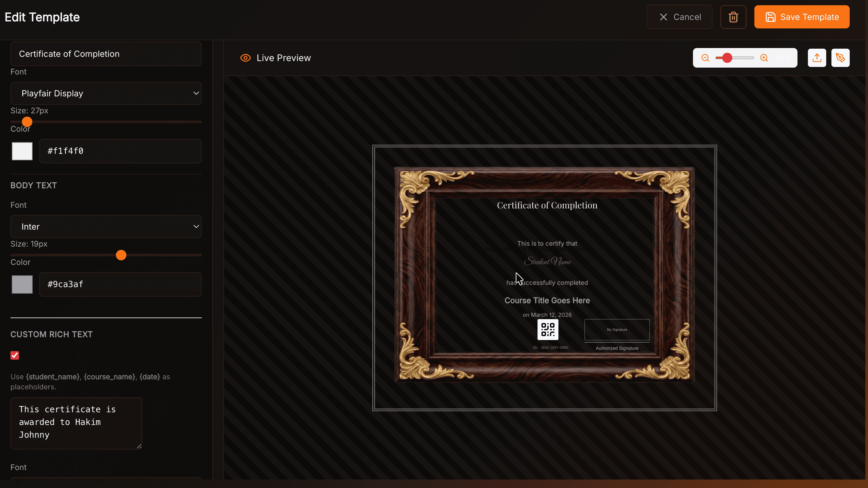Open the body text color swatch #9ca3af
Screen dimensions: 868x488
[22, 284]
